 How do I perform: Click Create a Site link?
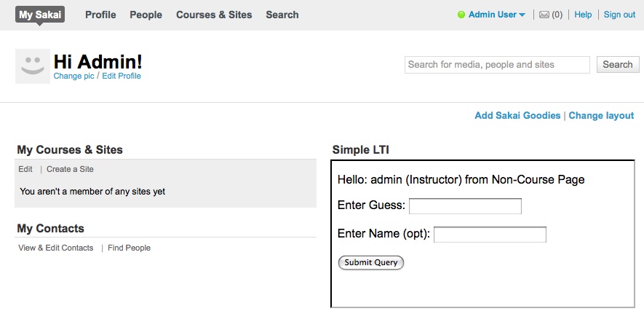[x=71, y=169]
